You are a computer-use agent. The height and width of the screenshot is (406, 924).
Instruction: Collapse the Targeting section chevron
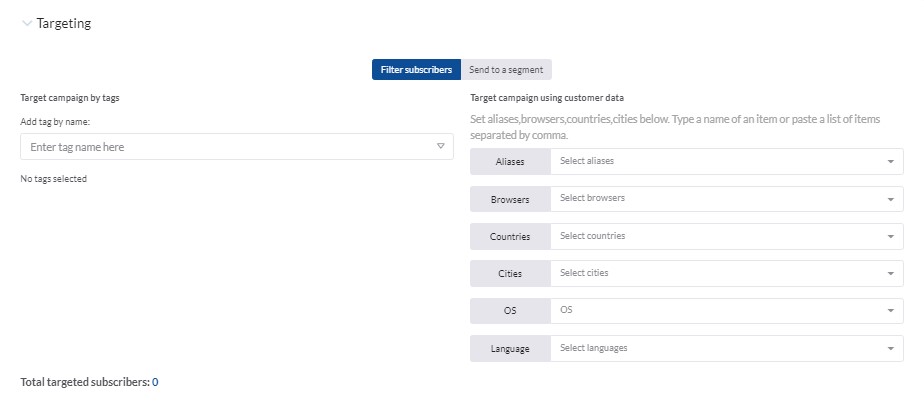click(x=27, y=24)
